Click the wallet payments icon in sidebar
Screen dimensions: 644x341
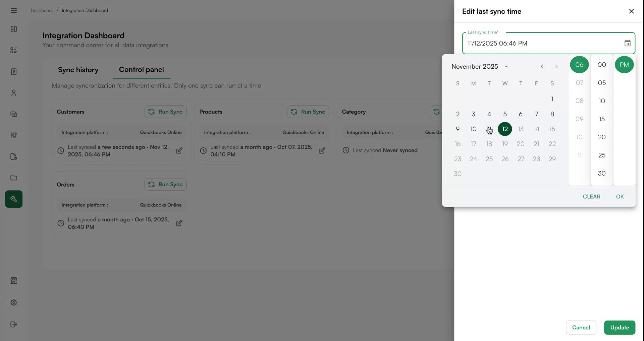(13, 114)
